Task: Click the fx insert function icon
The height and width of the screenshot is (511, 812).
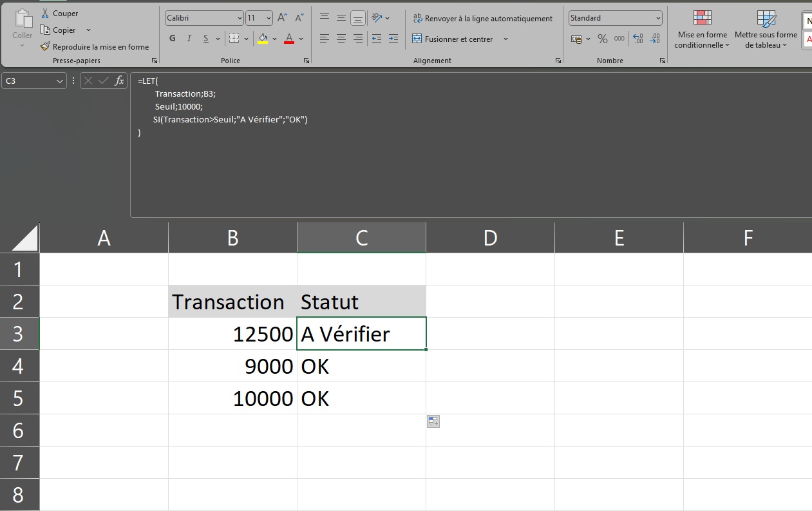Action: [119, 81]
